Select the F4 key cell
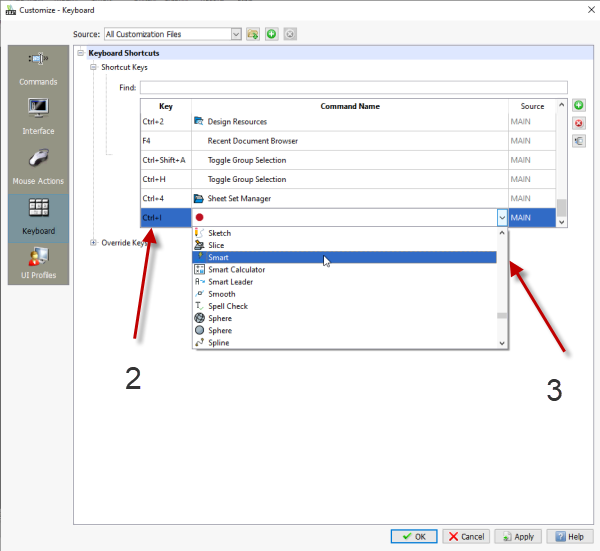The image size is (600, 551). [x=166, y=141]
